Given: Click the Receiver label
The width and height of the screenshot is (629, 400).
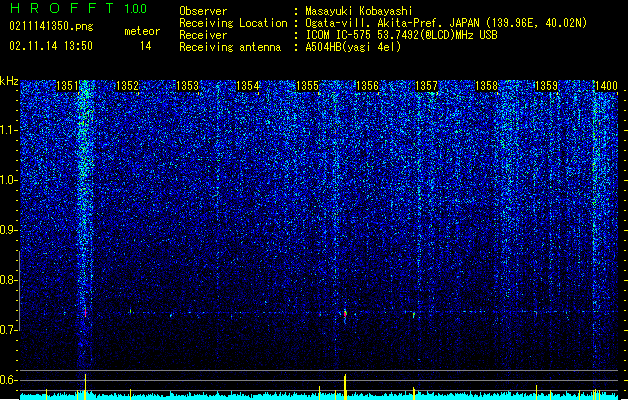Looking at the screenshot, I should (203, 35).
